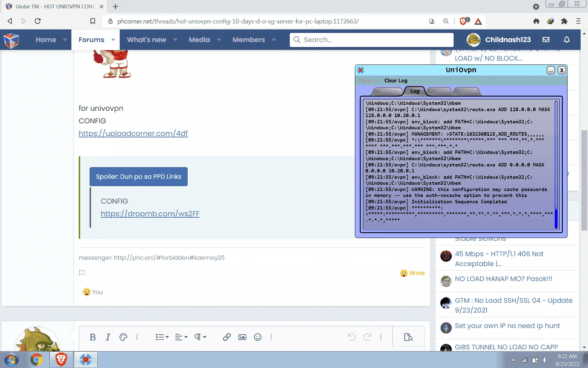Expand the Media dropdown arrow
The height and width of the screenshot is (368, 588).
[219, 40]
